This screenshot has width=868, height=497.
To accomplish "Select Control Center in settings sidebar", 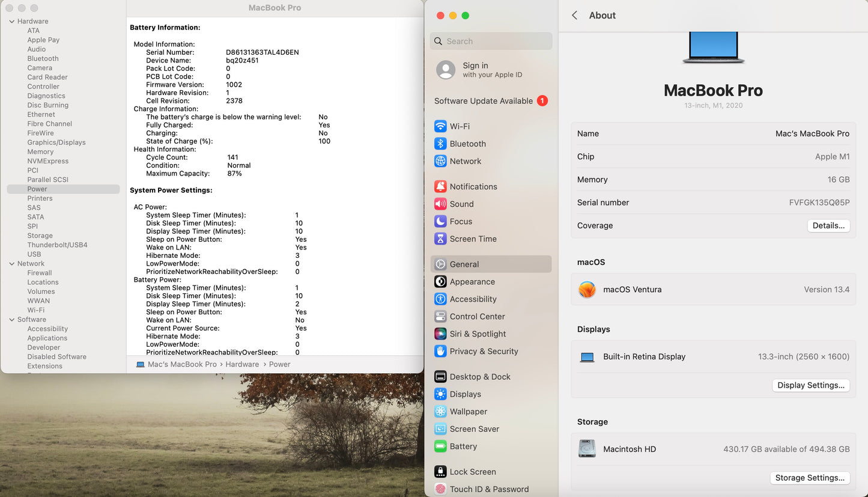I will 477,317.
